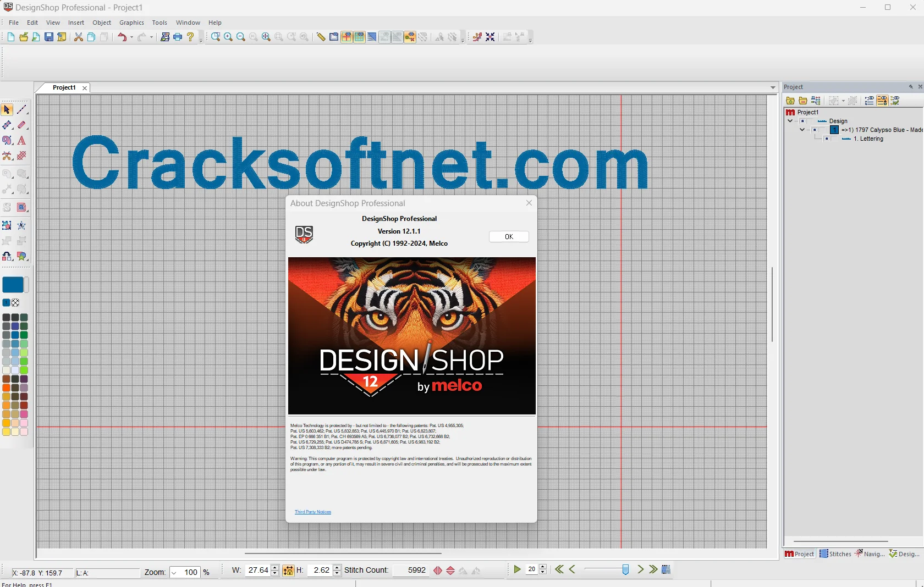Toggle grid display in the toolbar

pyautogui.click(x=359, y=37)
